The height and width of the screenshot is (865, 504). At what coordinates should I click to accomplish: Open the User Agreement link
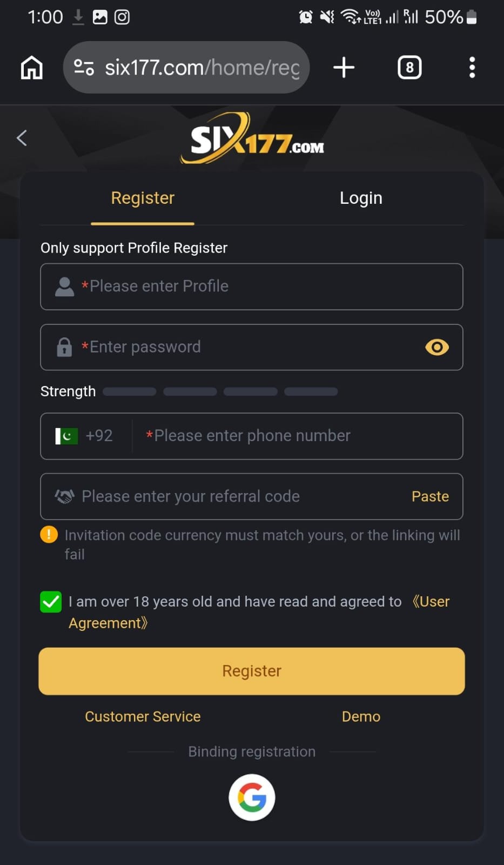click(x=431, y=602)
